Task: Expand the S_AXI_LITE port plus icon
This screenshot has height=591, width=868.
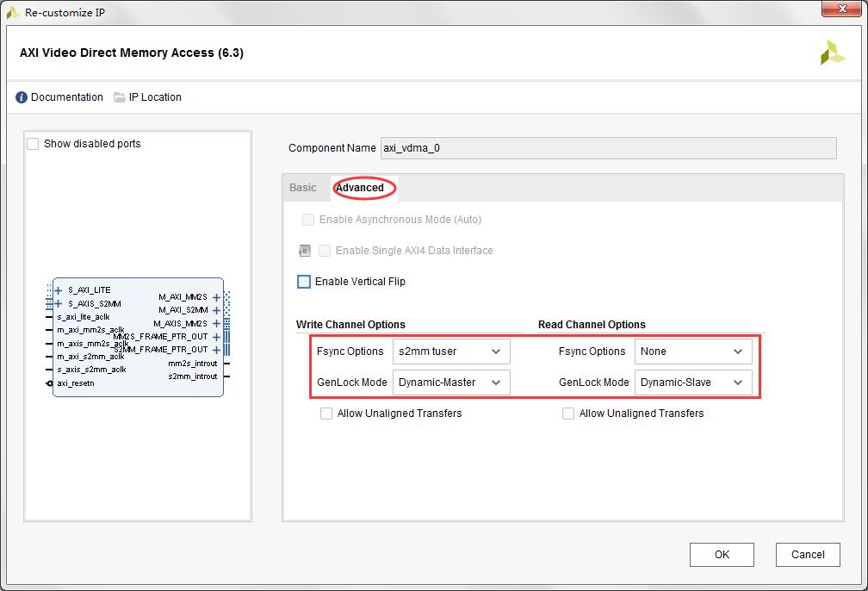Action: pos(59,290)
